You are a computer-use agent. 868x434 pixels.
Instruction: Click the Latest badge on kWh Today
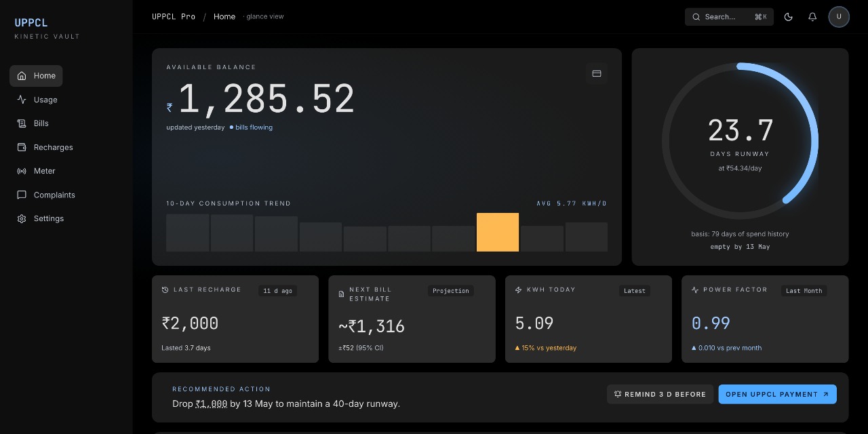click(635, 291)
